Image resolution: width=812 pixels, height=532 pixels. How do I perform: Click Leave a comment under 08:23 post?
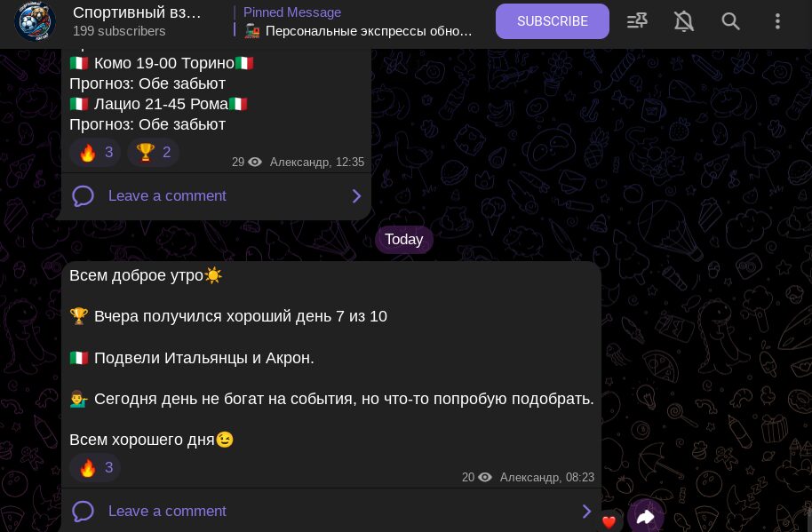pos(167,512)
